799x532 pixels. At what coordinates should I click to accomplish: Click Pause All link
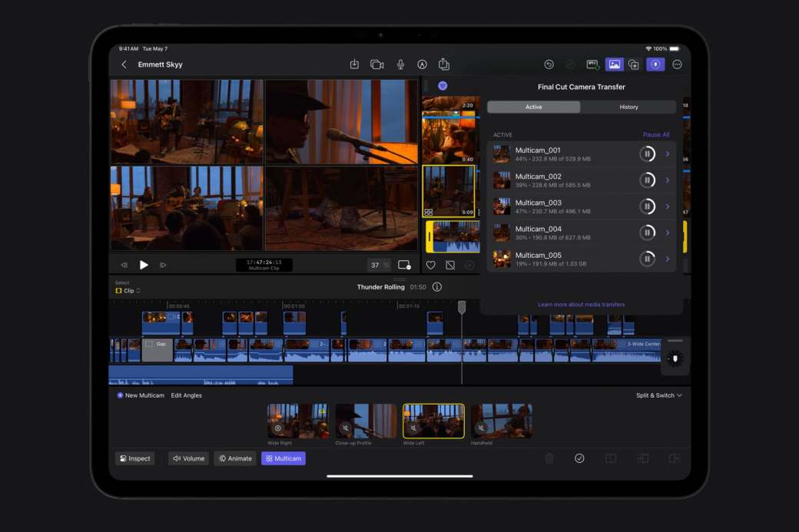pos(656,135)
